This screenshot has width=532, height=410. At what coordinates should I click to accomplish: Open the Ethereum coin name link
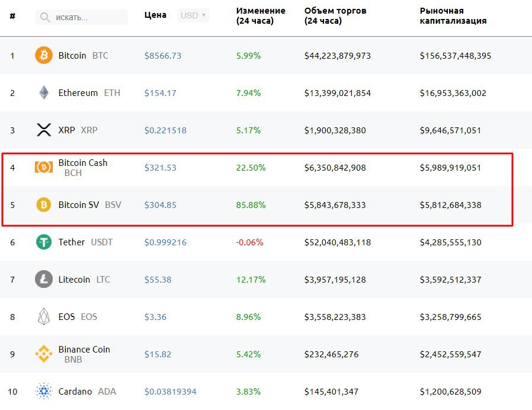(78, 92)
